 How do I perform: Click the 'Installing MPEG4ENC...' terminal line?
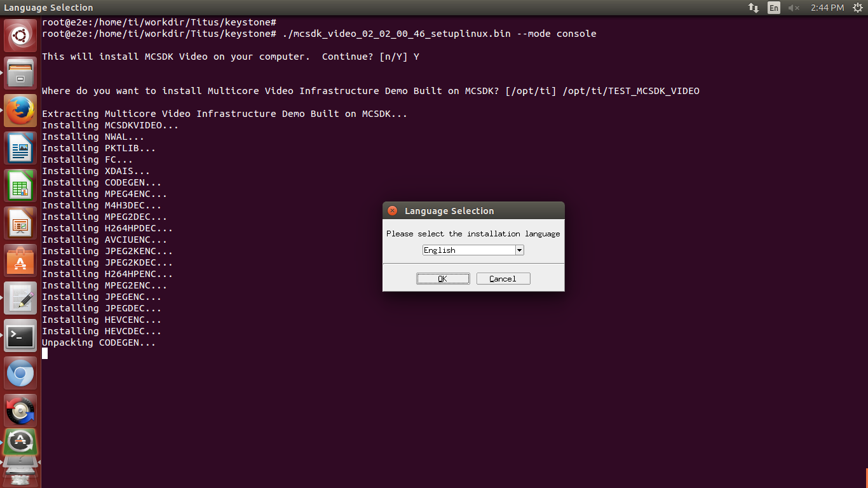pos(104,194)
